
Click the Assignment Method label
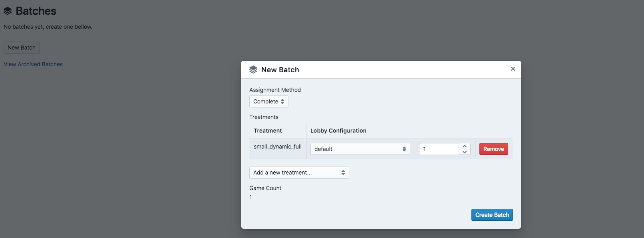(275, 90)
